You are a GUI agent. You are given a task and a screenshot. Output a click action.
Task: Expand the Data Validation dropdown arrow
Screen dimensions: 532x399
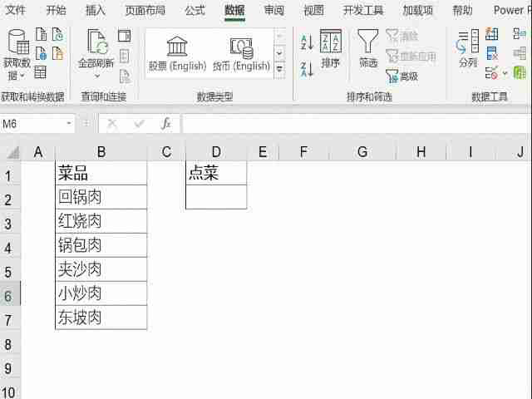(505, 73)
